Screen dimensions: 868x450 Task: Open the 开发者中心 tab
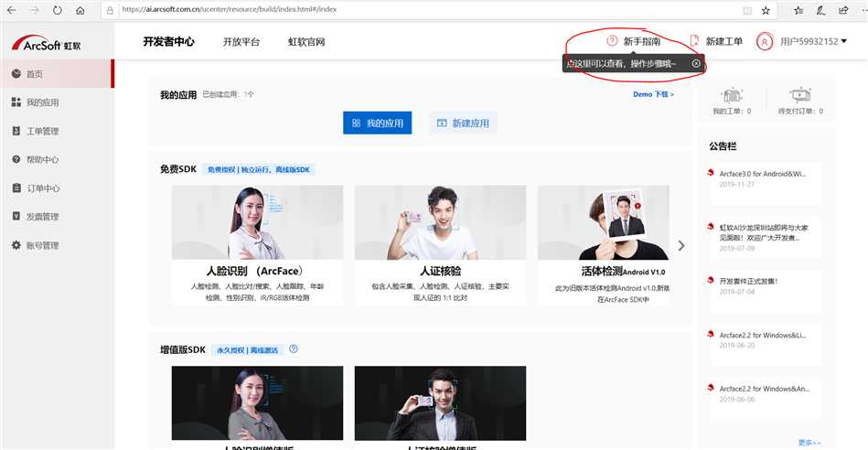[169, 41]
